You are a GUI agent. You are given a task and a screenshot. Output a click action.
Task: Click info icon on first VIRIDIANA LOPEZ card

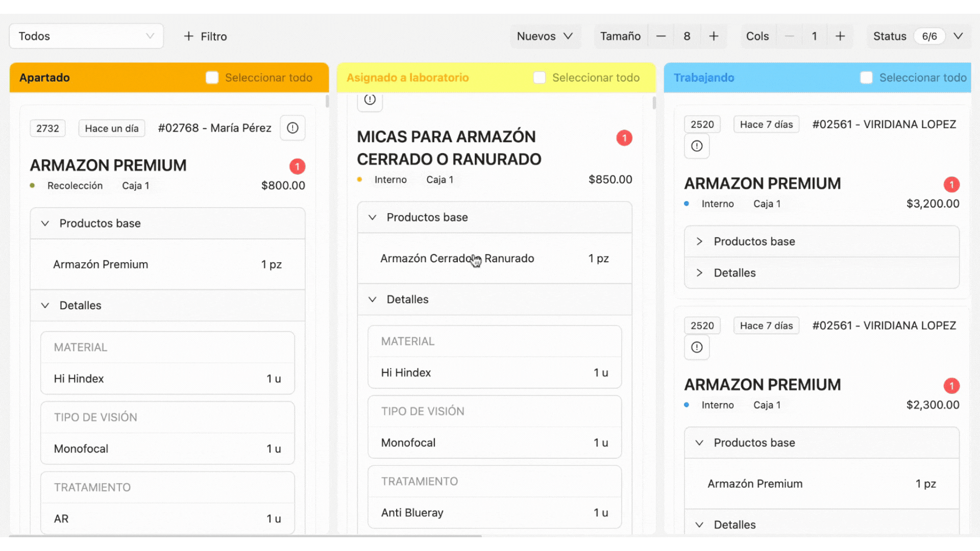click(x=697, y=146)
